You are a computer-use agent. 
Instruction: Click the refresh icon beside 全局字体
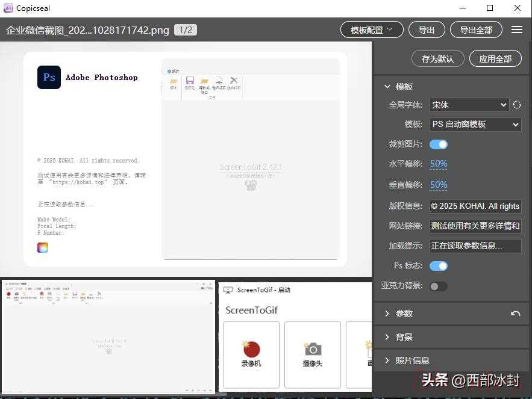point(516,105)
